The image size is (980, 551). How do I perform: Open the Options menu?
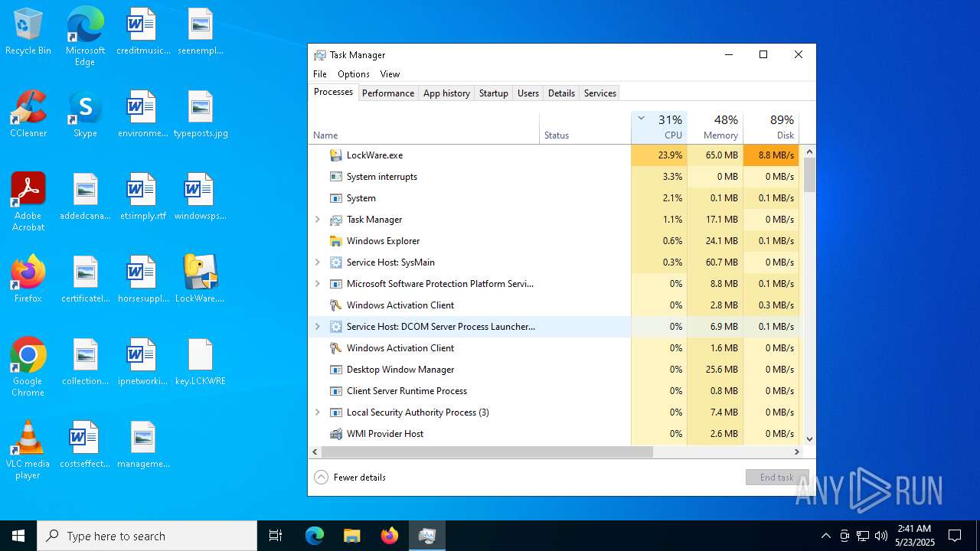354,74
